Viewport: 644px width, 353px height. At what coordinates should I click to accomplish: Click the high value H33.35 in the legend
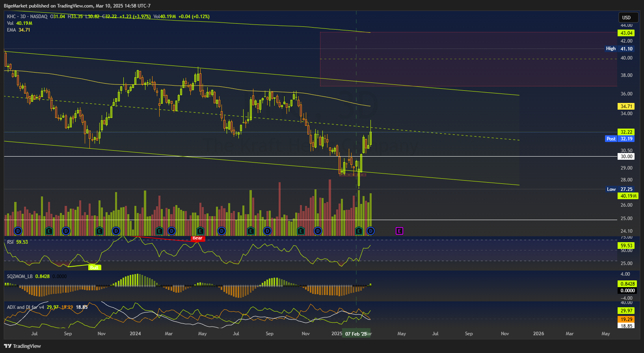coord(75,17)
